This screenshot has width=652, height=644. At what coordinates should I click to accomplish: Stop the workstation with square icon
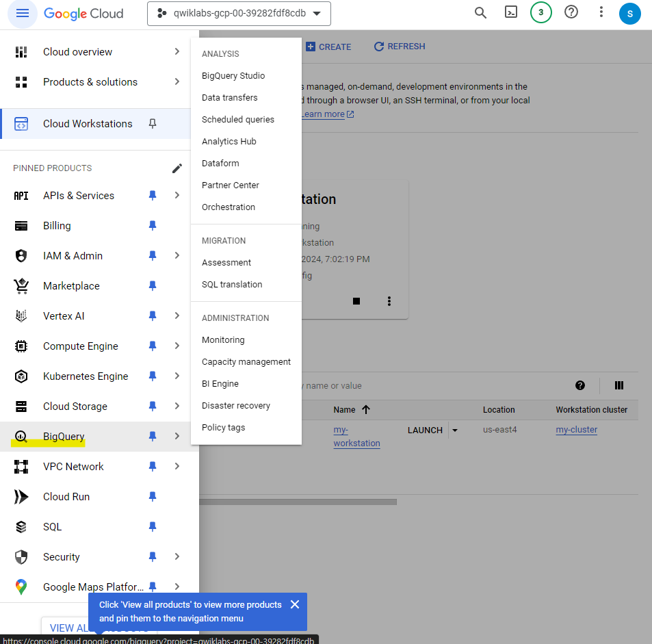[356, 301]
